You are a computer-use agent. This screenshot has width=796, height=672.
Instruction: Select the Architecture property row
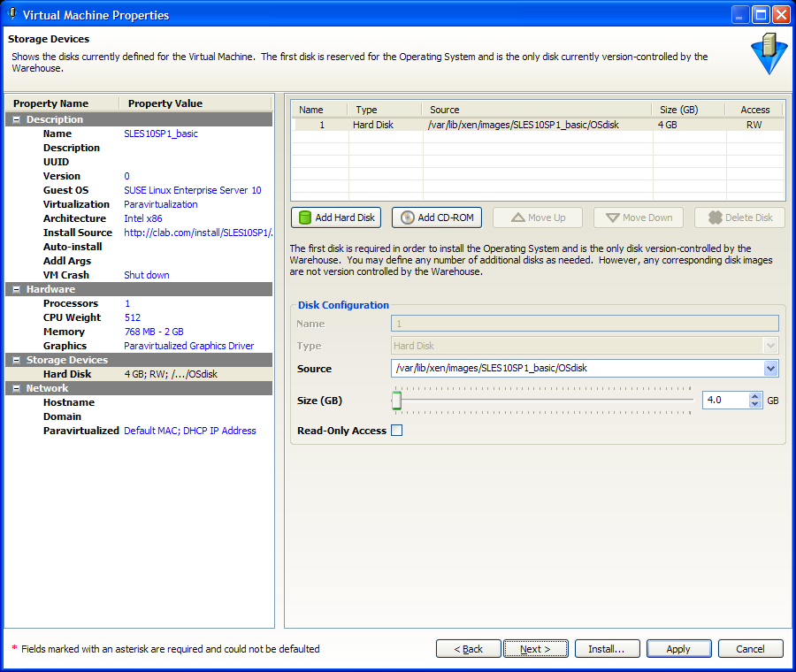click(139, 218)
